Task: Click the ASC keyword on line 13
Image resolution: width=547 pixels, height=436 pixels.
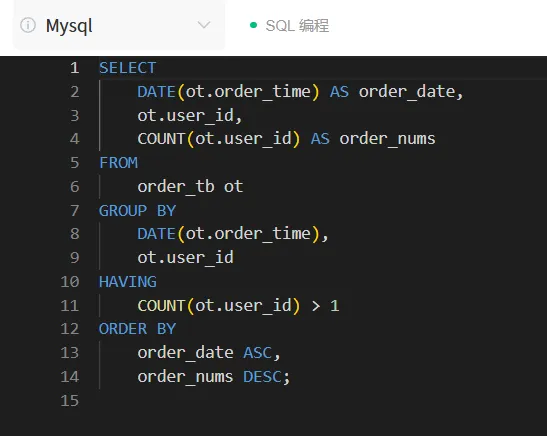Action: (x=257, y=353)
